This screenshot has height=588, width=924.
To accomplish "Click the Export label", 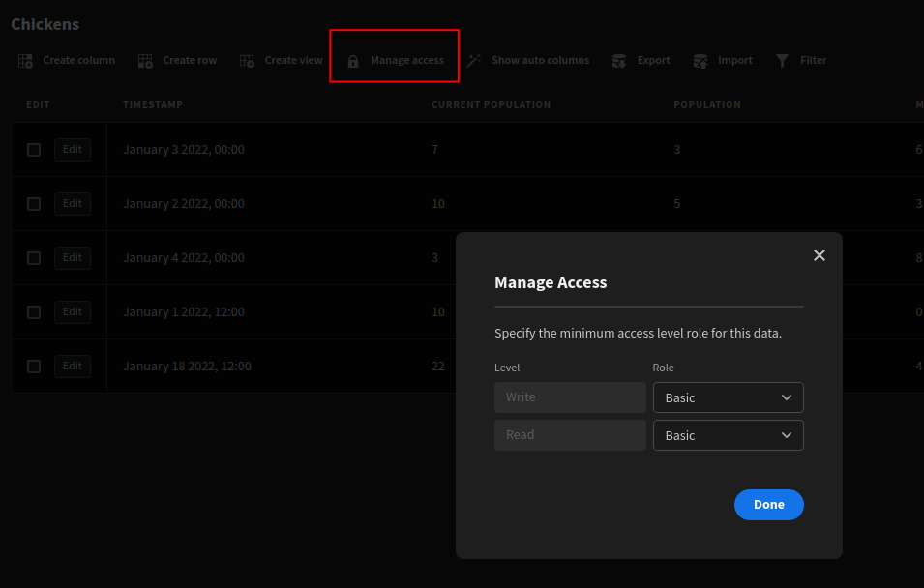I will (653, 60).
